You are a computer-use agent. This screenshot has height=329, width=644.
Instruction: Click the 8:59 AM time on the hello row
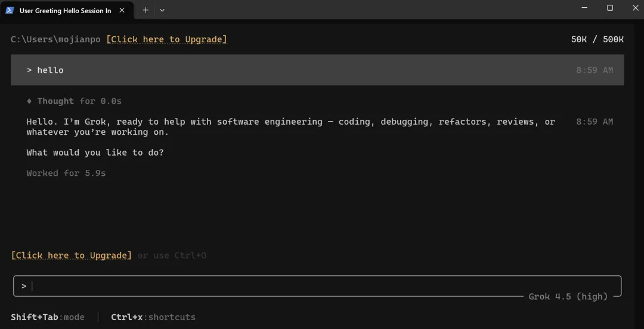(x=595, y=70)
